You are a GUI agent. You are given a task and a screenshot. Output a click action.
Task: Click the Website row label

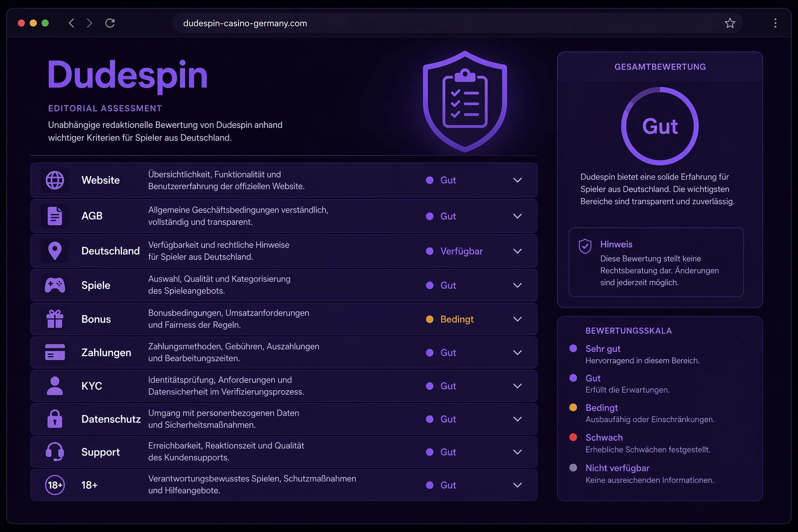tap(101, 180)
